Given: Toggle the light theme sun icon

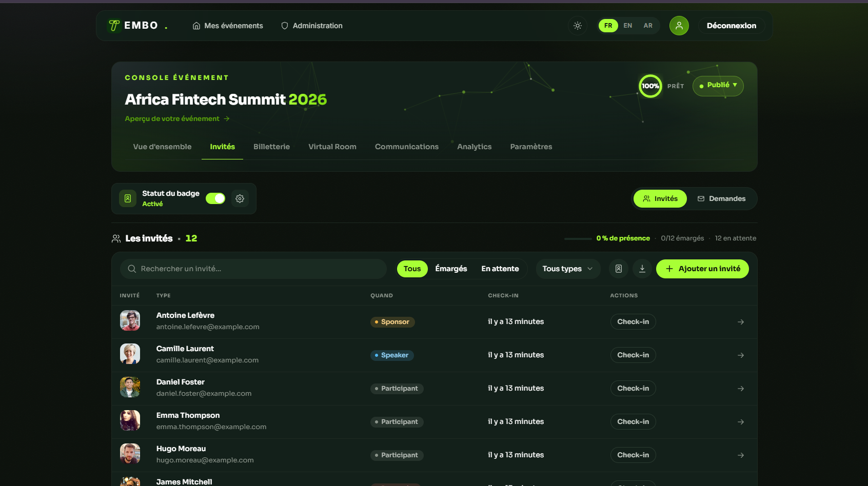Looking at the screenshot, I should (578, 26).
